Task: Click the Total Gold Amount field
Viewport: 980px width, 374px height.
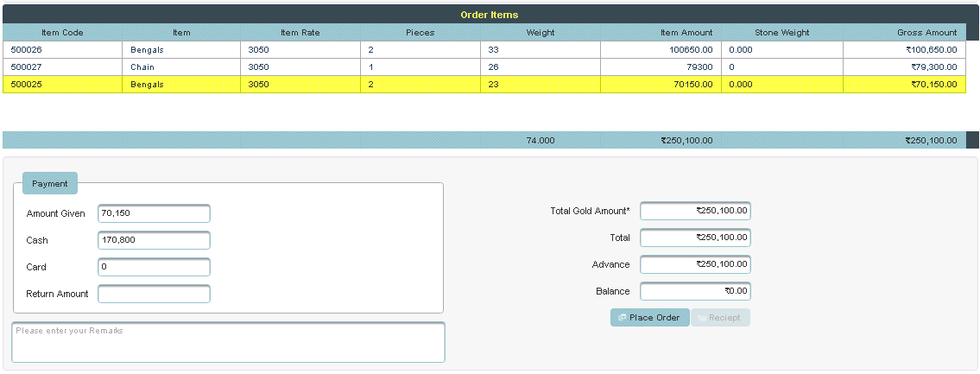Action: point(695,211)
